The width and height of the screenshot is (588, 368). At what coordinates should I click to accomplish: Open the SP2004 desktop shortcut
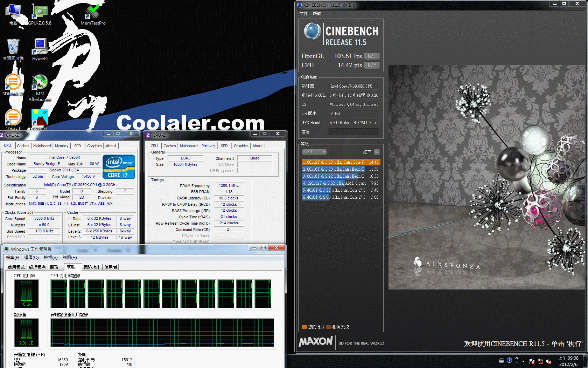(40, 119)
